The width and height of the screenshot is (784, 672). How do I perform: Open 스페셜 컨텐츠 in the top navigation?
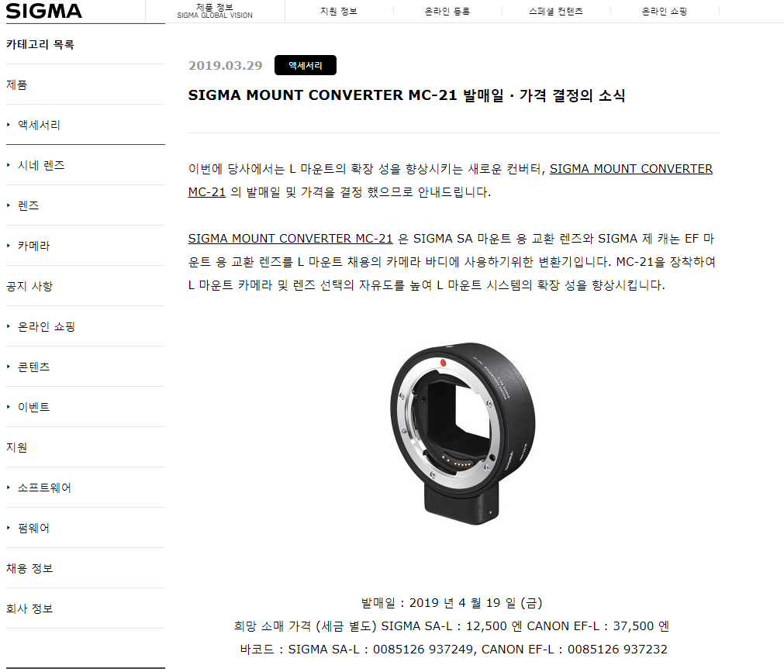pyautogui.click(x=556, y=11)
